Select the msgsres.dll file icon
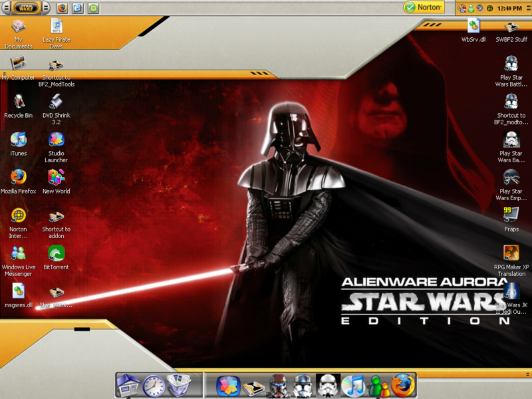The width and height of the screenshot is (532, 399). [19, 296]
